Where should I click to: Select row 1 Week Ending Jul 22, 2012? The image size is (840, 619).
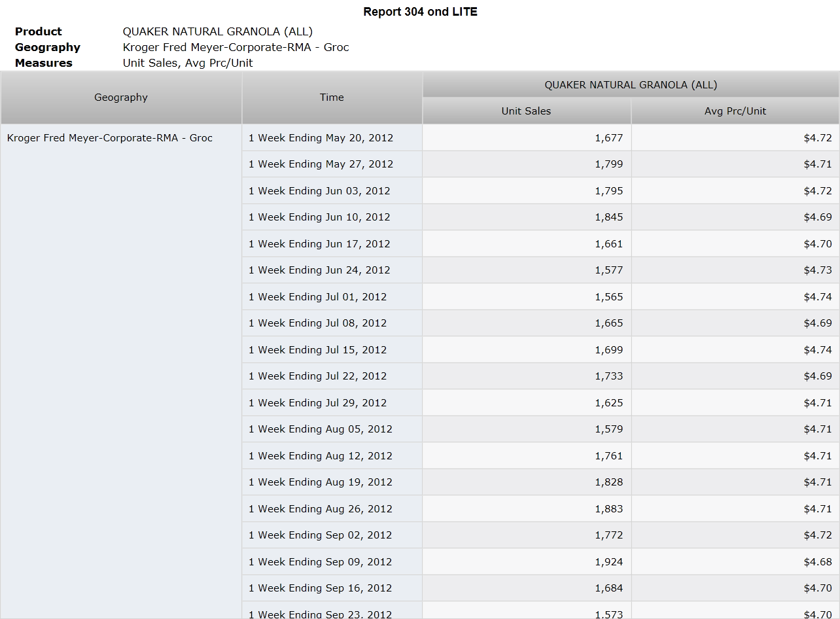coord(332,376)
